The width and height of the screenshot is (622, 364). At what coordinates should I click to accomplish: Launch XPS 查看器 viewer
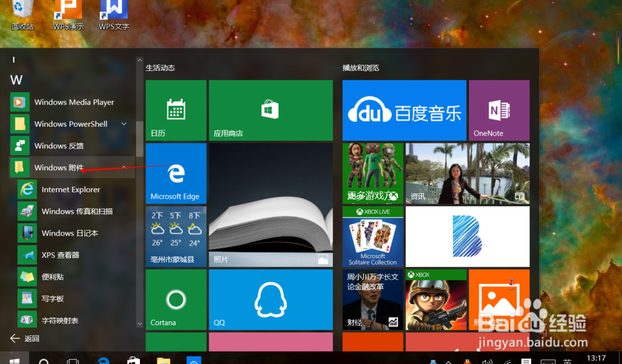75,255
